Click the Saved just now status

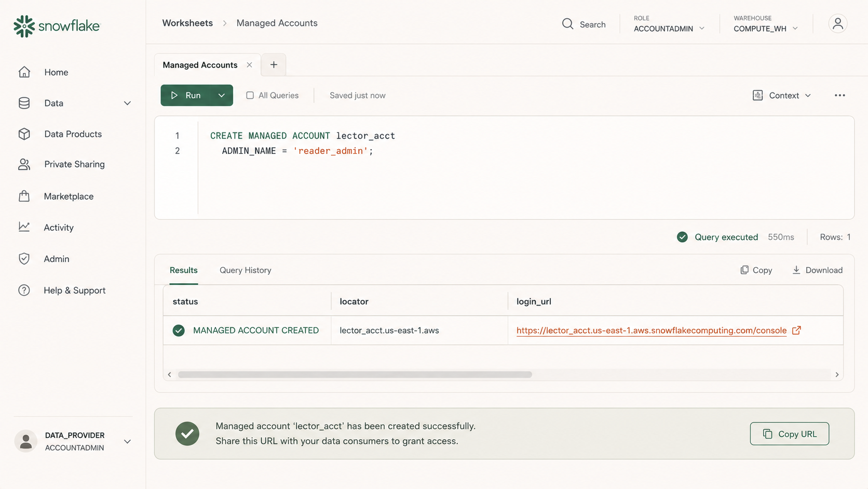358,96
